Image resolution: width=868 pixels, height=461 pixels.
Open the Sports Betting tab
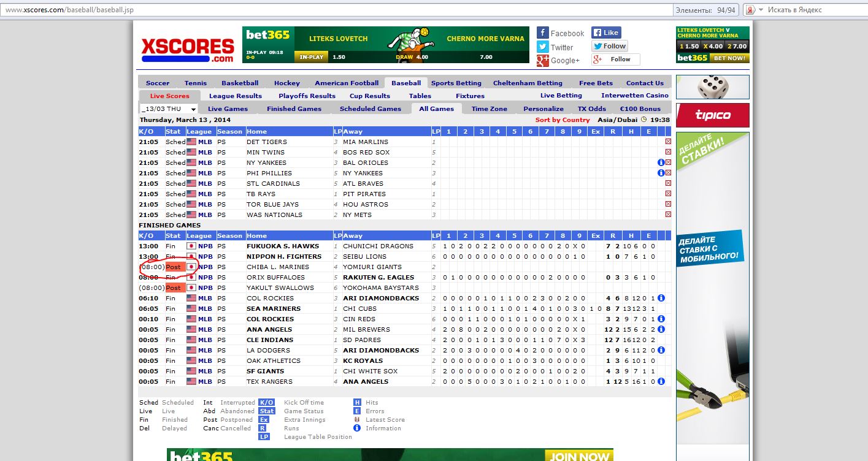tap(456, 83)
